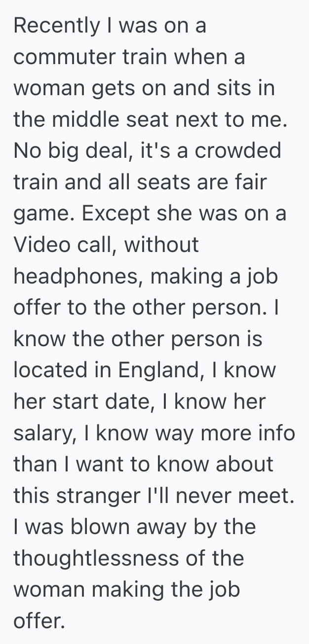Viewport: 309px width, 644px height.
Task: Select the word "crowded"
Action: 239,151
